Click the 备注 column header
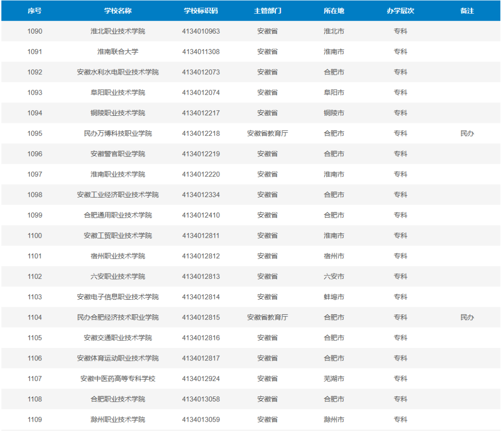 (467, 11)
